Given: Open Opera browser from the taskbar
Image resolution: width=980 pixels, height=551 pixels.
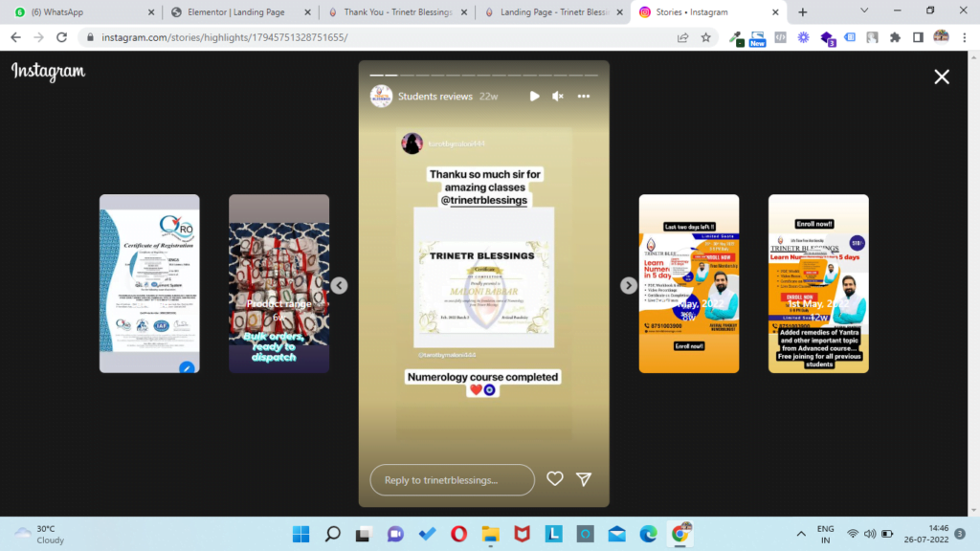Looking at the screenshot, I should click(458, 534).
